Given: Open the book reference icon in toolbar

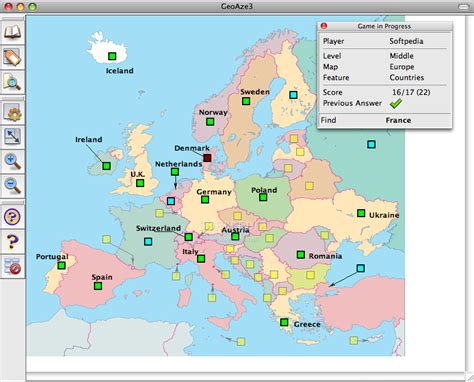Looking at the screenshot, I should pyautogui.click(x=12, y=32).
